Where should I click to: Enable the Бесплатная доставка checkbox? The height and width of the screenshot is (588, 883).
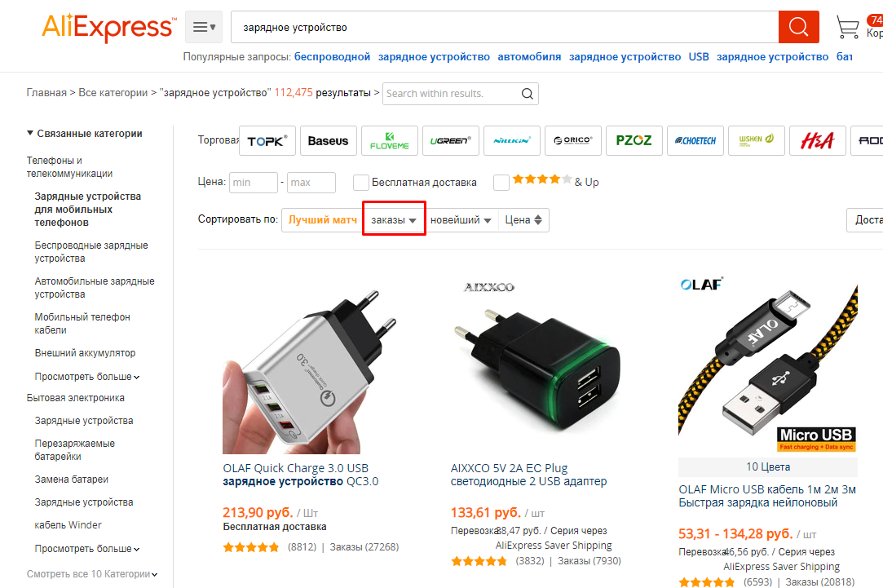(361, 183)
